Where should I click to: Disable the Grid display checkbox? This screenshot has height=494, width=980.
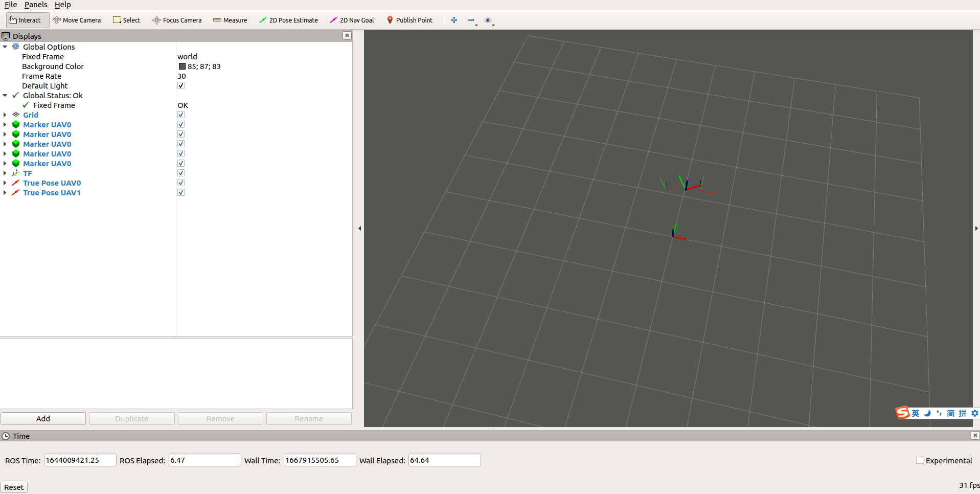click(x=181, y=115)
